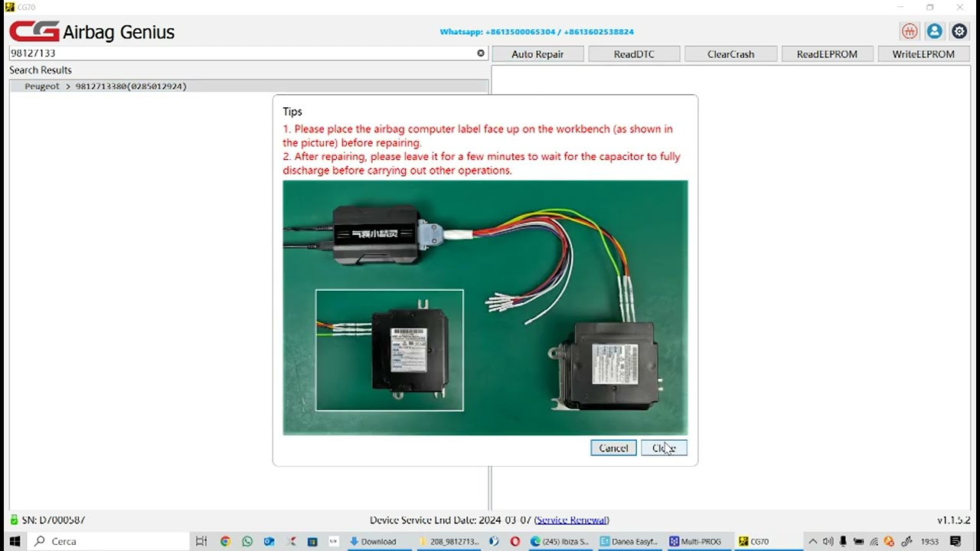
Task: Click the Whatsapp contact numbers text
Action: [x=537, y=32]
